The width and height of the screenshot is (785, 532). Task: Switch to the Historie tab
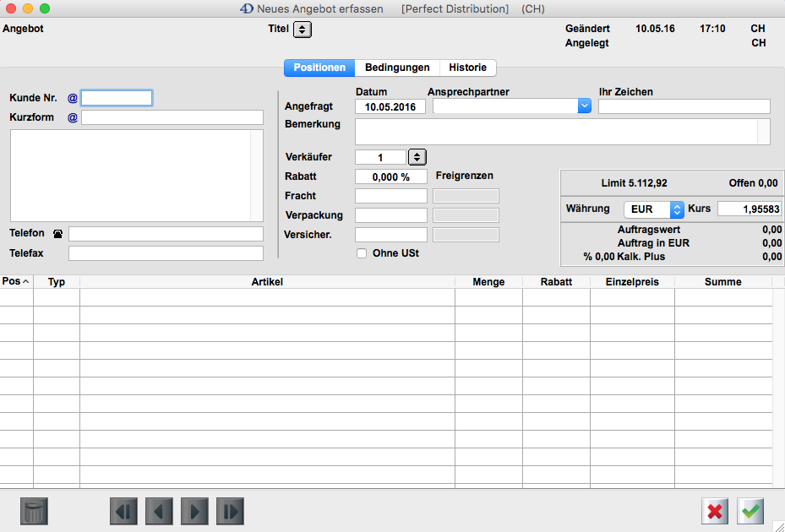(x=467, y=68)
